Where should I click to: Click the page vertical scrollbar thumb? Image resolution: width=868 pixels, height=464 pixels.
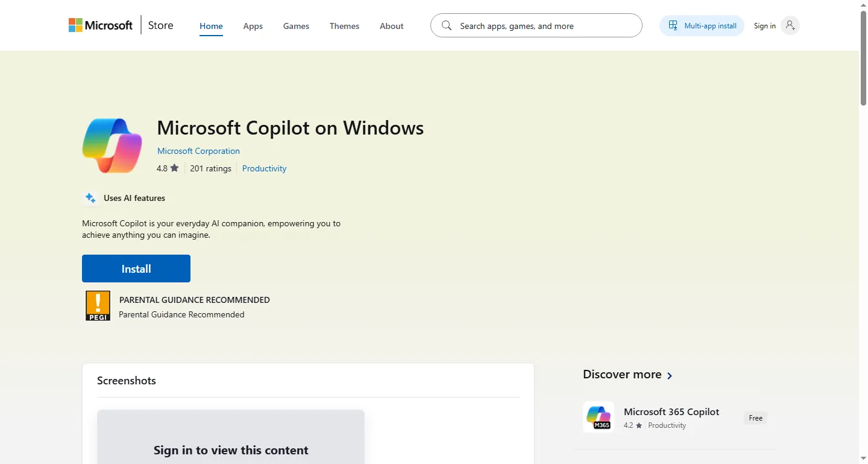pos(863,58)
